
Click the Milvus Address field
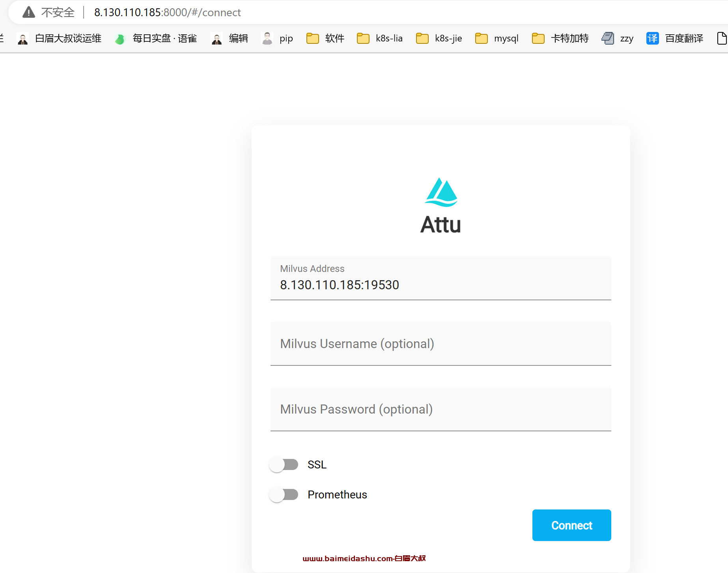click(x=441, y=278)
